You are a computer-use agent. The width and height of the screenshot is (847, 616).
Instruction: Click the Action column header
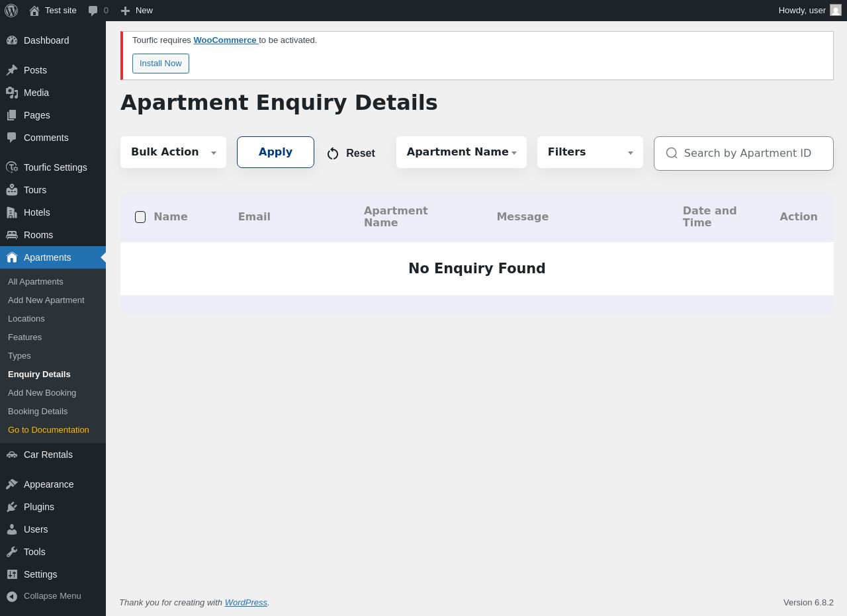(799, 217)
